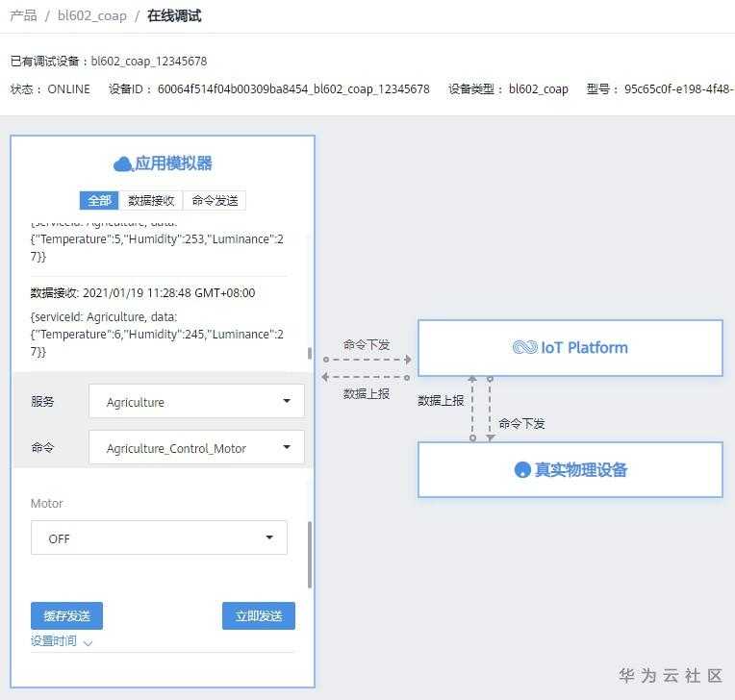Click the message log scrollbar thumb
735x700 pixels.
click(x=310, y=353)
